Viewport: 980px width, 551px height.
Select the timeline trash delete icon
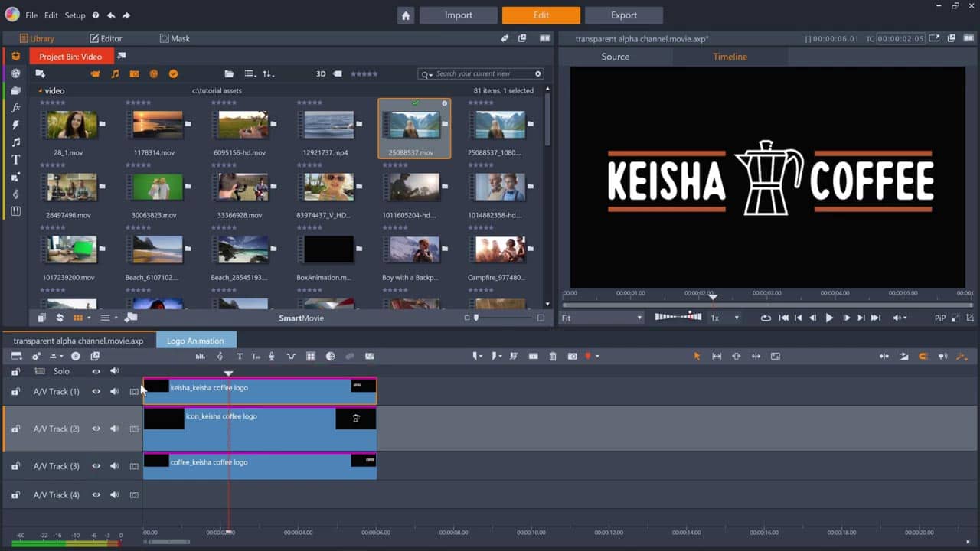pyautogui.click(x=553, y=357)
